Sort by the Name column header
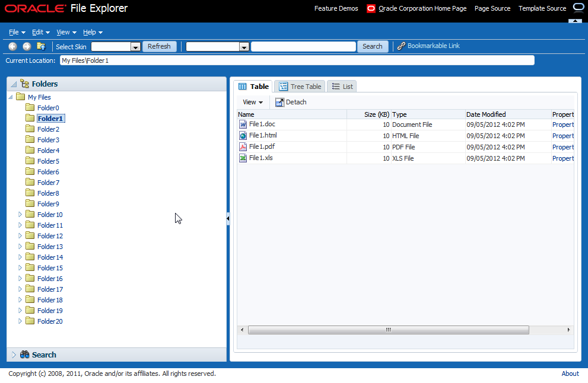This screenshot has width=588, height=383. [x=292, y=114]
